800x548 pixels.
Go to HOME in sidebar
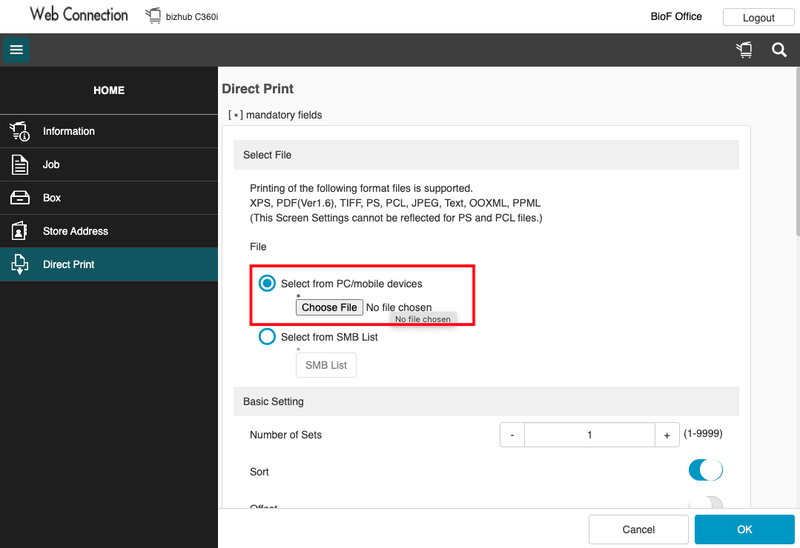click(x=109, y=90)
